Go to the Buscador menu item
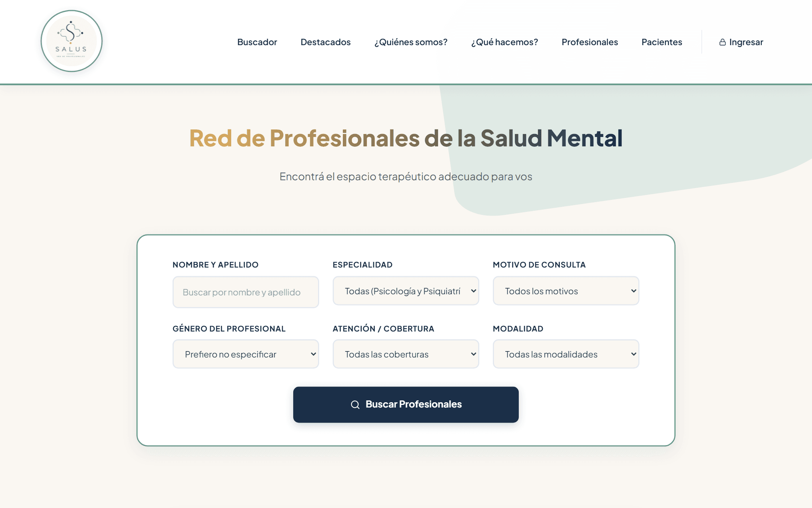 (257, 42)
